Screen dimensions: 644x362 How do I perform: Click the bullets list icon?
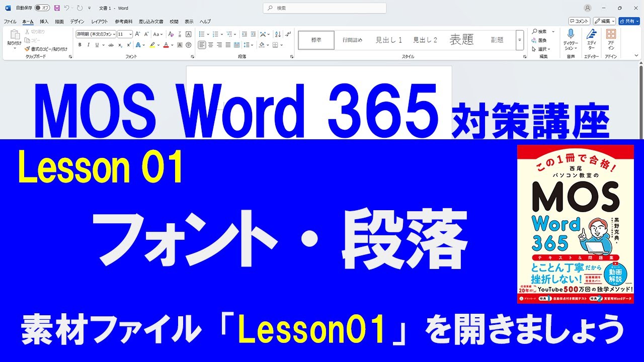pos(202,34)
